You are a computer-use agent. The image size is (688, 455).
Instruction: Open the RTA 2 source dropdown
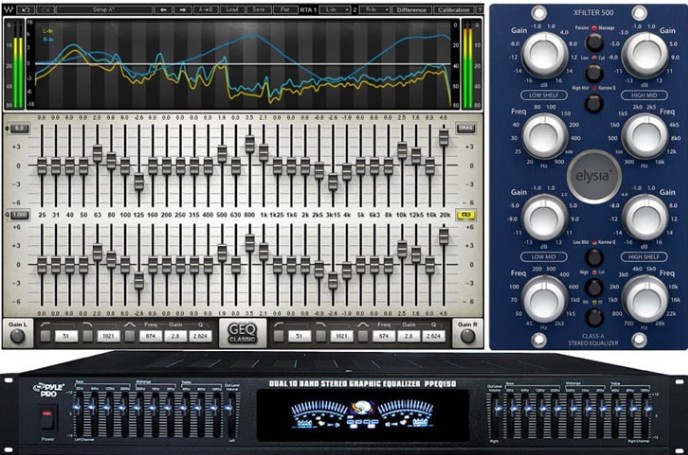coord(375,10)
